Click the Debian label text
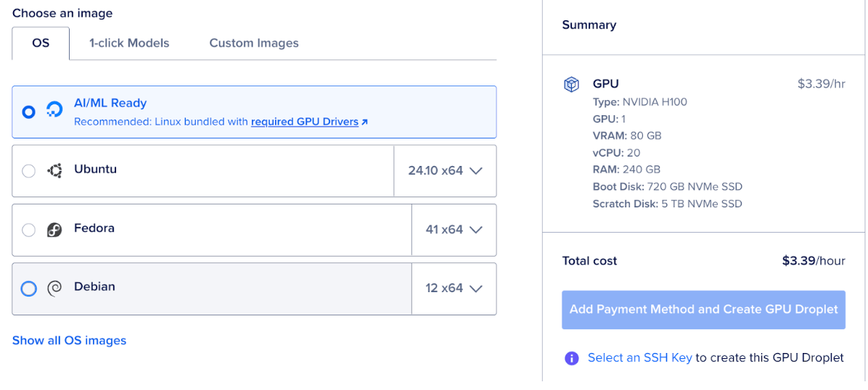Image resolution: width=868 pixels, height=390 pixels. (94, 286)
